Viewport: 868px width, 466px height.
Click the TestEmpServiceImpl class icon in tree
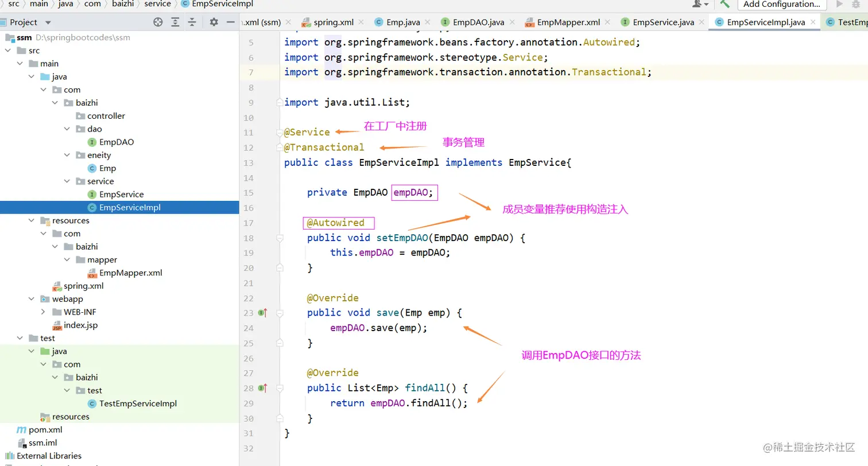point(92,404)
